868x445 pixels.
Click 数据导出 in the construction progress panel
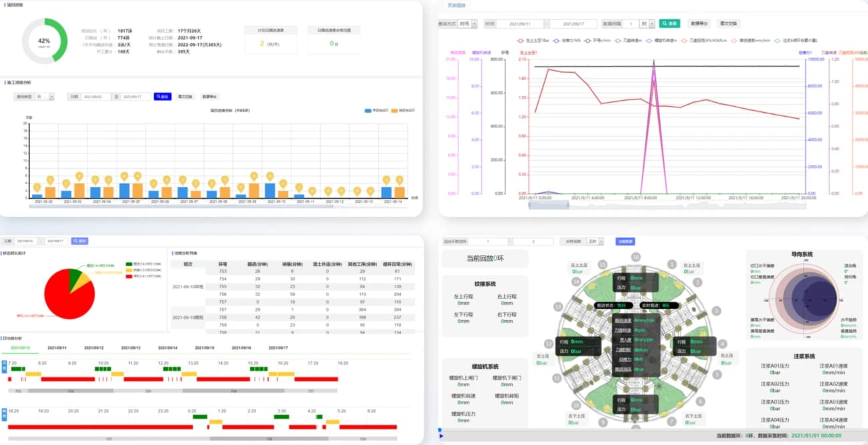[209, 97]
